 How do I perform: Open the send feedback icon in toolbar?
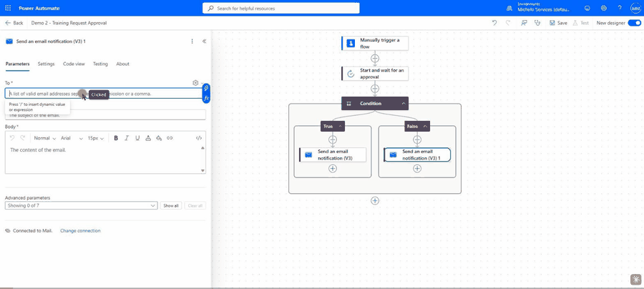point(524,23)
